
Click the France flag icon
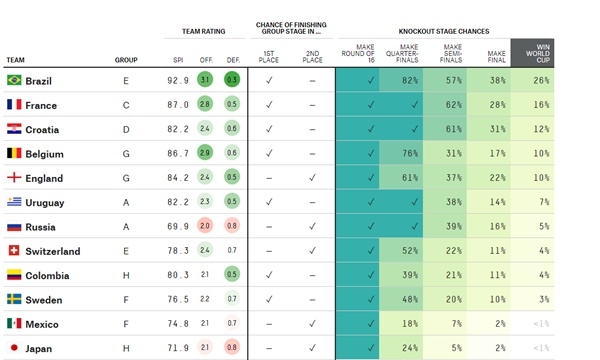14,104
